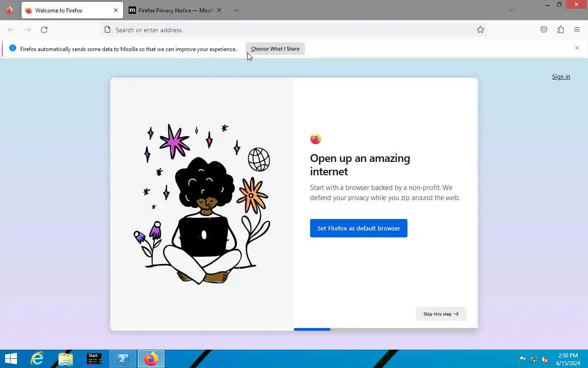
Task: Reload the current page
Action: coord(44,30)
